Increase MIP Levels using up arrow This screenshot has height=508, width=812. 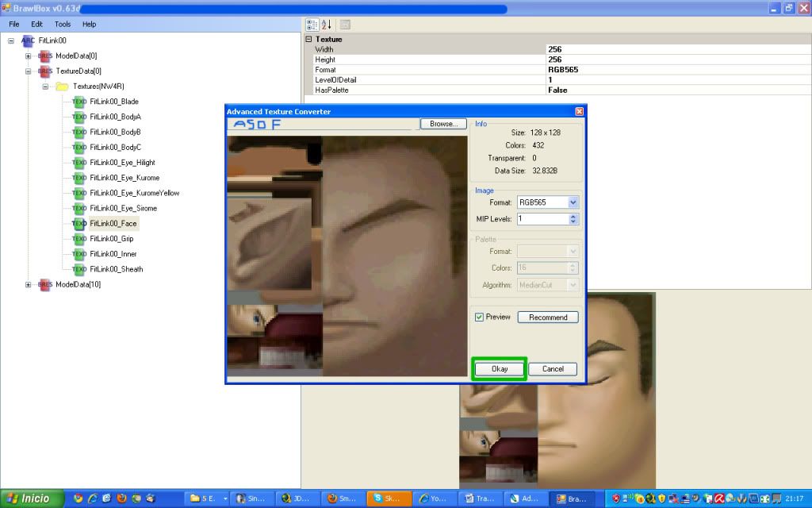pyautogui.click(x=573, y=216)
